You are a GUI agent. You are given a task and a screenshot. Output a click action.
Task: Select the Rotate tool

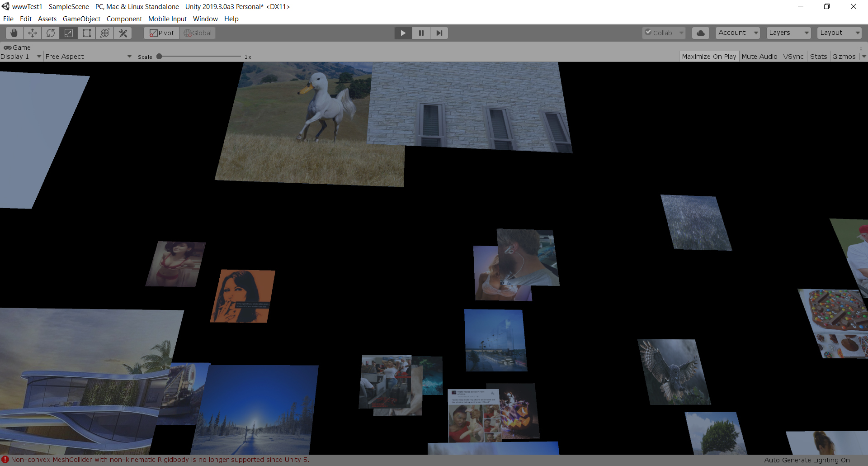(51, 33)
